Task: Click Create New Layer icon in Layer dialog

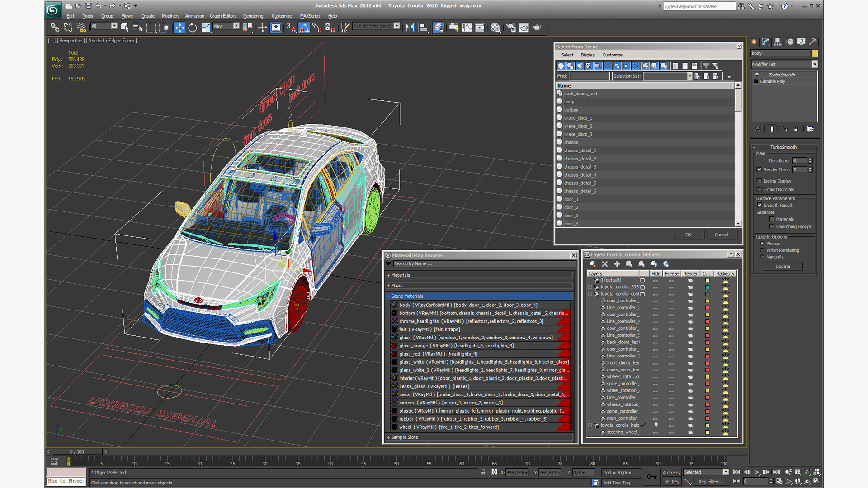Action: [593, 264]
